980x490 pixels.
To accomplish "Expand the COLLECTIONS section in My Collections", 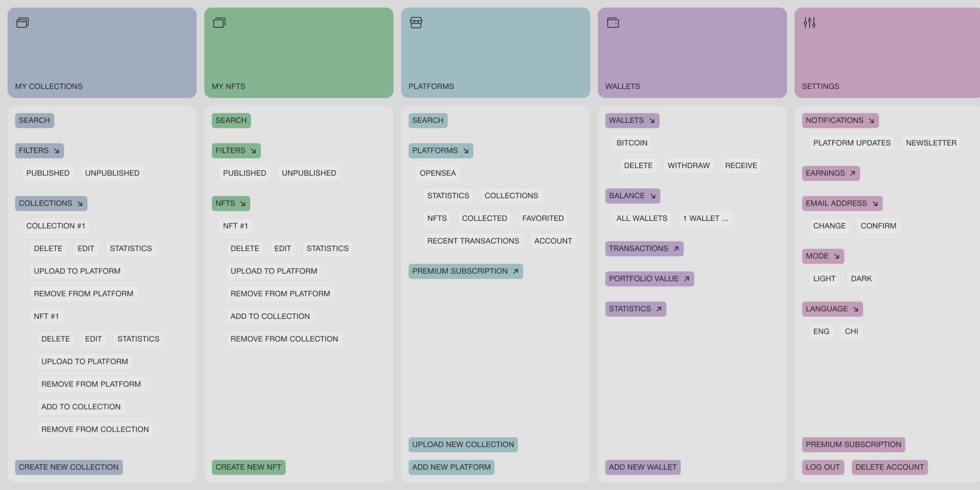I will coord(51,203).
